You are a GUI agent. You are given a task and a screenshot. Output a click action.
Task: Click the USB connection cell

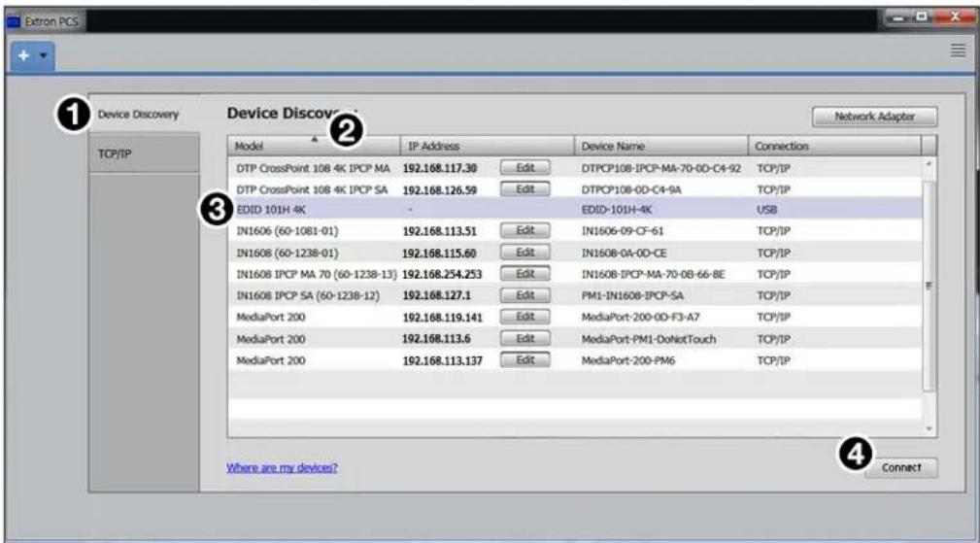(x=766, y=210)
